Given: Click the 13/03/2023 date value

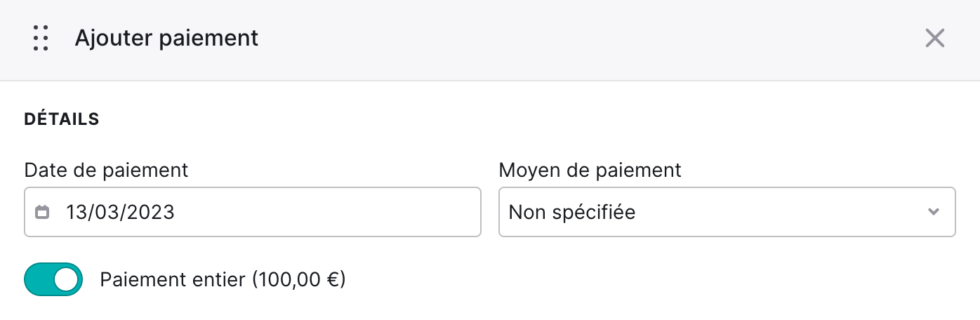Looking at the screenshot, I should point(120,212).
